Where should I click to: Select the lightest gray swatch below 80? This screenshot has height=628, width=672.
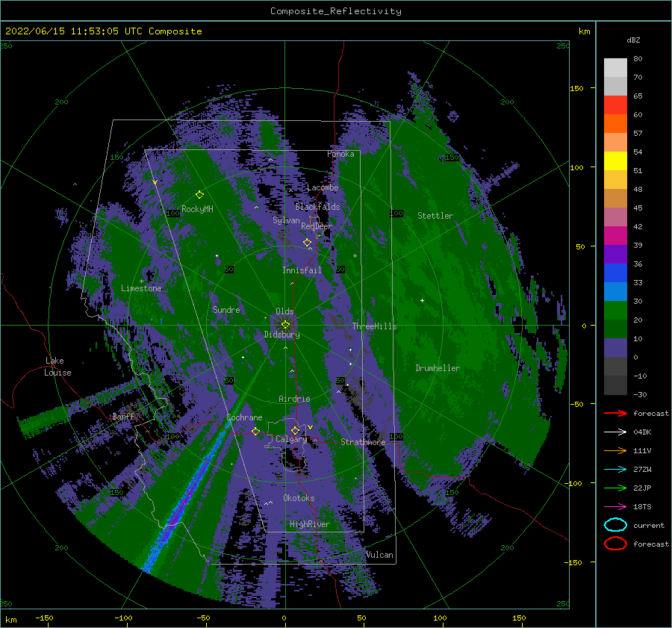(615, 68)
